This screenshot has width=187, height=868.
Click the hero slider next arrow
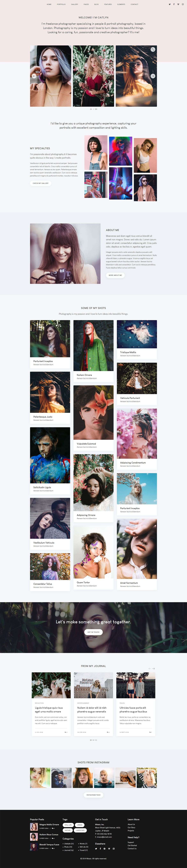click(153, 76)
